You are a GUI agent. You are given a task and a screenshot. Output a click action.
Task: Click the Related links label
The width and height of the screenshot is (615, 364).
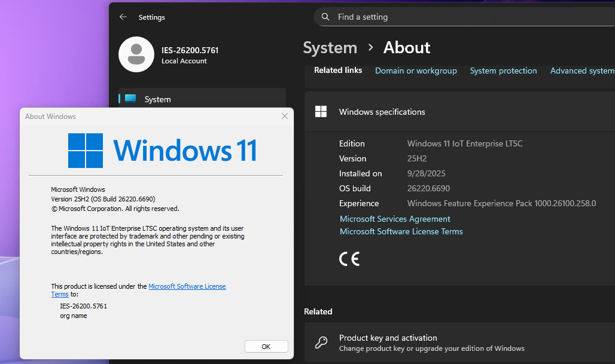click(x=338, y=70)
